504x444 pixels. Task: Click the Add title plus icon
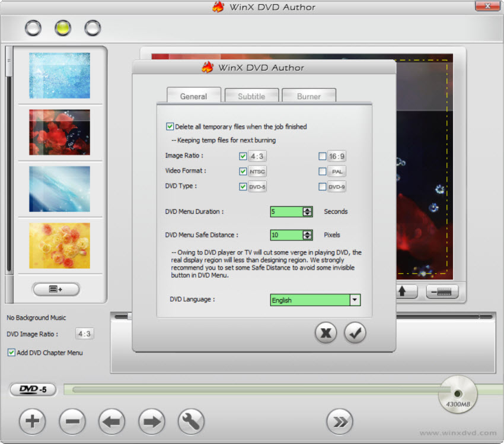click(31, 421)
